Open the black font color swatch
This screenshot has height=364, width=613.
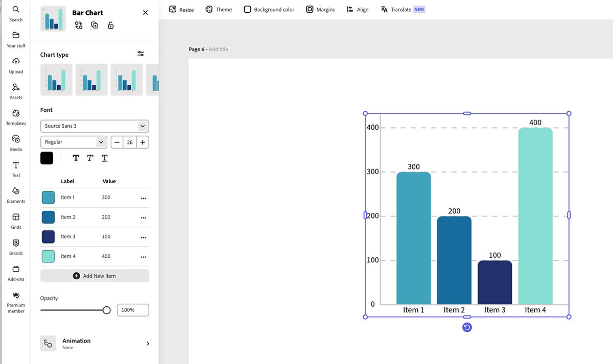click(x=46, y=158)
